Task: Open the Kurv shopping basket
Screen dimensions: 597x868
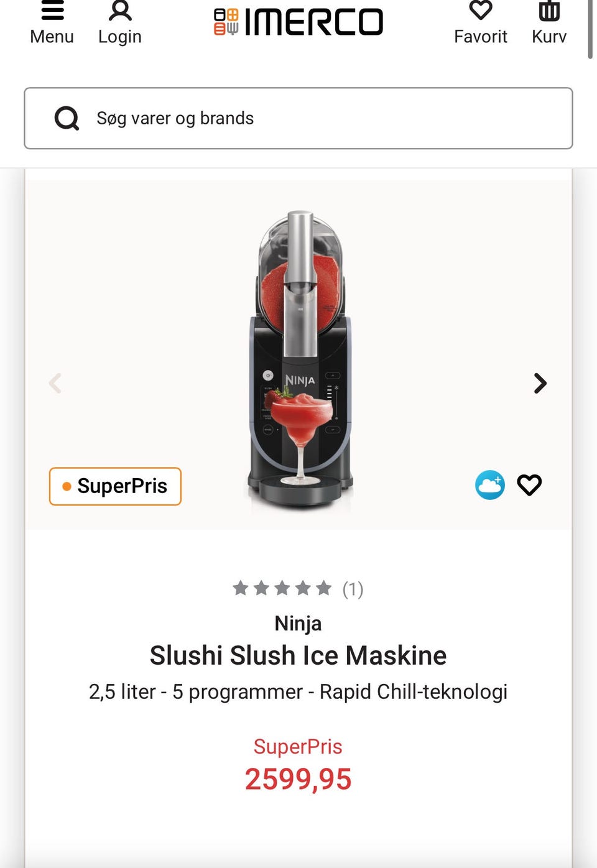Action: point(549,23)
